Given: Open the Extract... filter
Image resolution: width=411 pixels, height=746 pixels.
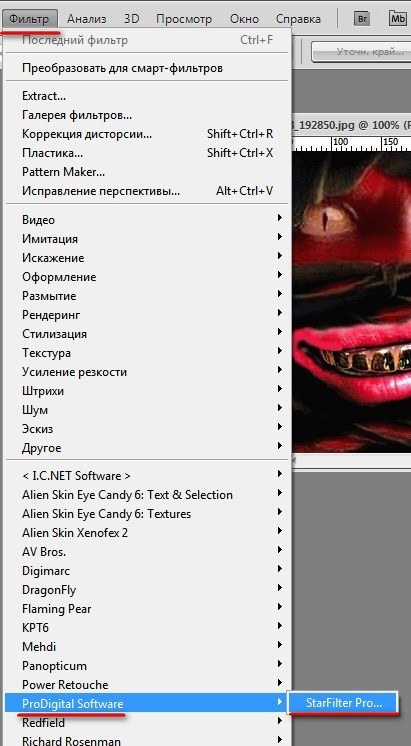Looking at the screenshot, I should tap(147, 96).
